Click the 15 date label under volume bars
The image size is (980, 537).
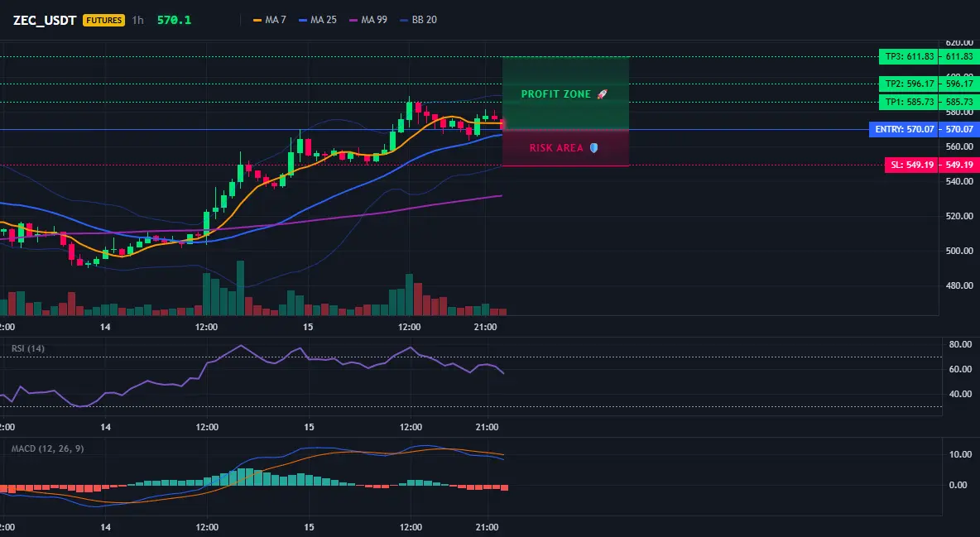[x=308, y=327]
